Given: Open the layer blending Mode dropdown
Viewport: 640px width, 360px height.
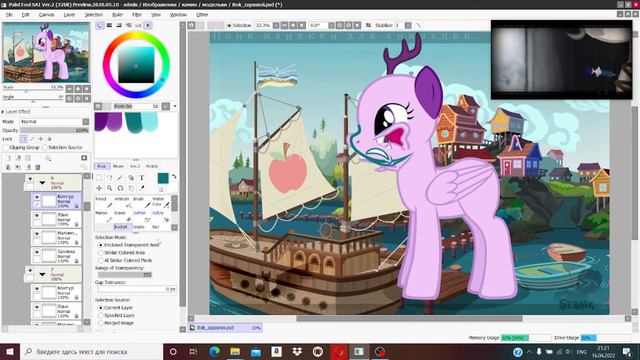Looking at the screenshot, I should point(85,122).
